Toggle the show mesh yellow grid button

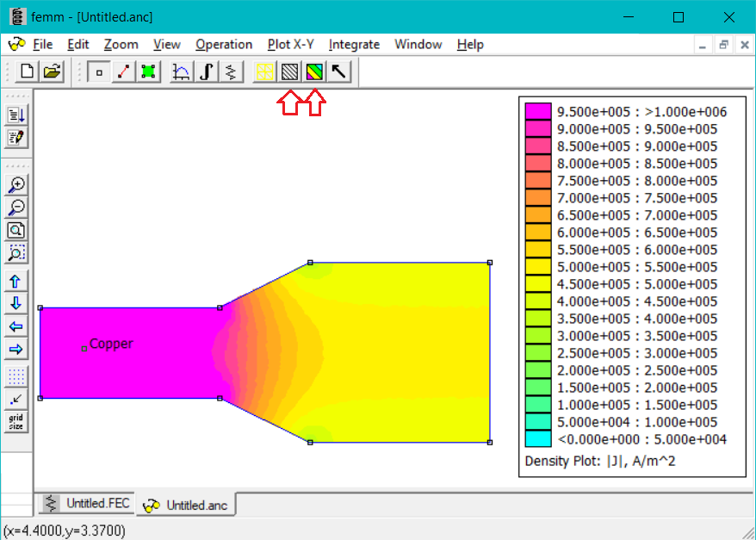[264, 72]
